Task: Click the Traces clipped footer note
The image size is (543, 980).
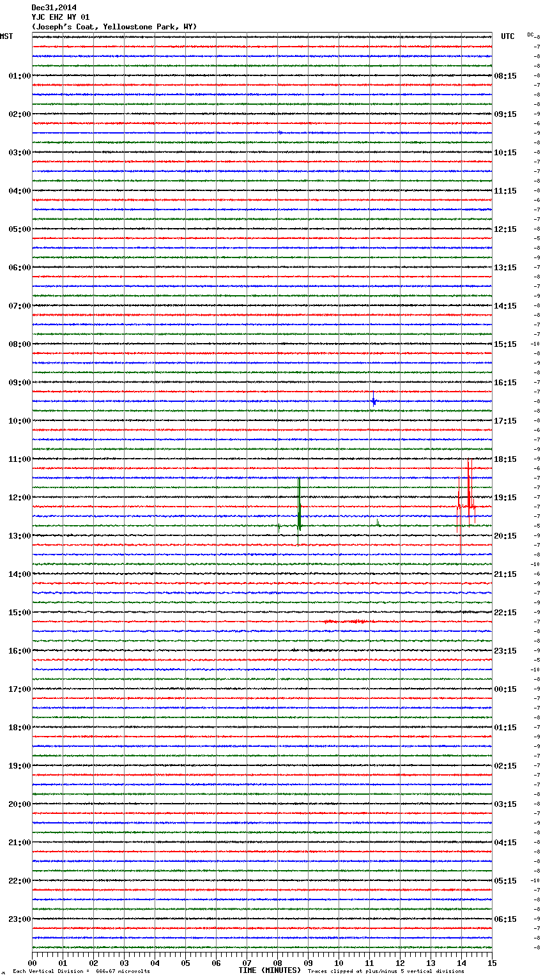Action: click(386, 971)
